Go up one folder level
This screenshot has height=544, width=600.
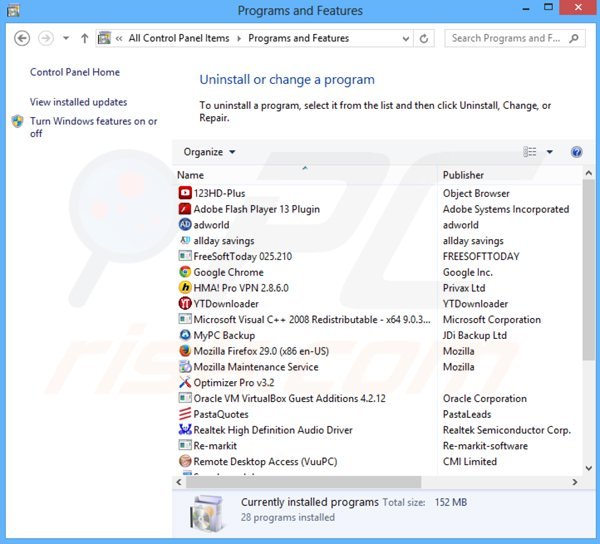(x=85, y=38)
